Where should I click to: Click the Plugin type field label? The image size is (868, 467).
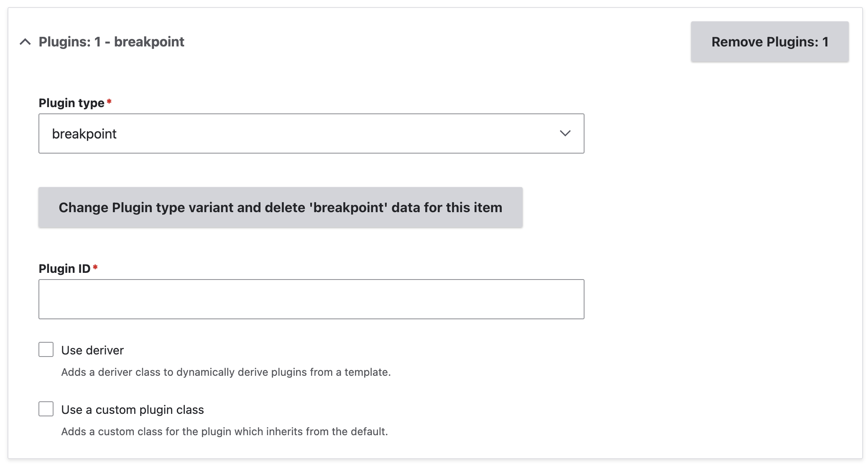pos(71,103)
